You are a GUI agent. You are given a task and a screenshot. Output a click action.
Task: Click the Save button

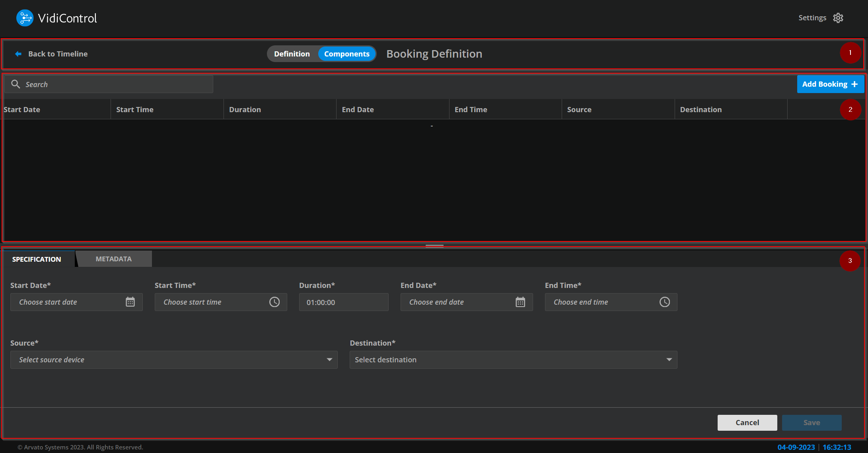tap(812, 422)
